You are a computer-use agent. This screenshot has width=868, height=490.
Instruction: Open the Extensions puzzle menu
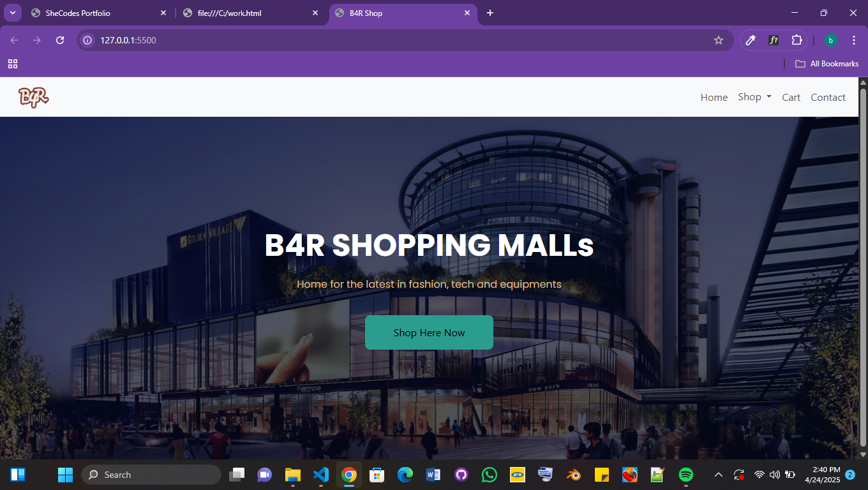pos(797,40)
